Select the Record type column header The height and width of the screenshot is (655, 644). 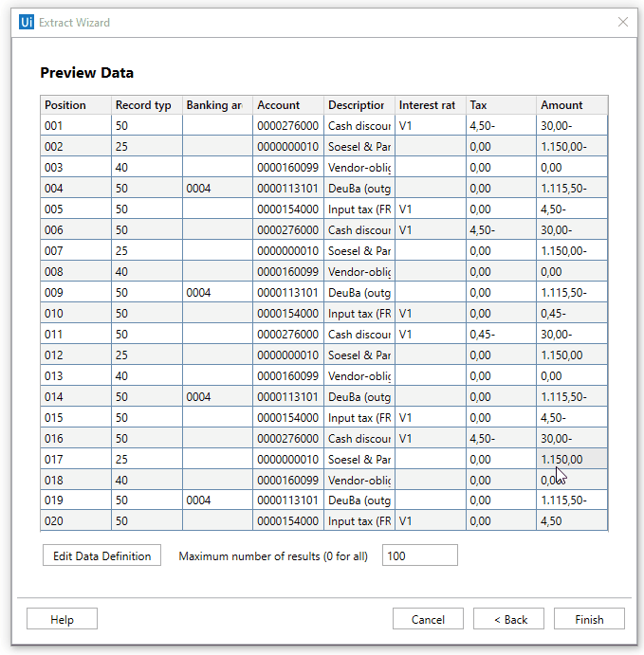147,105
